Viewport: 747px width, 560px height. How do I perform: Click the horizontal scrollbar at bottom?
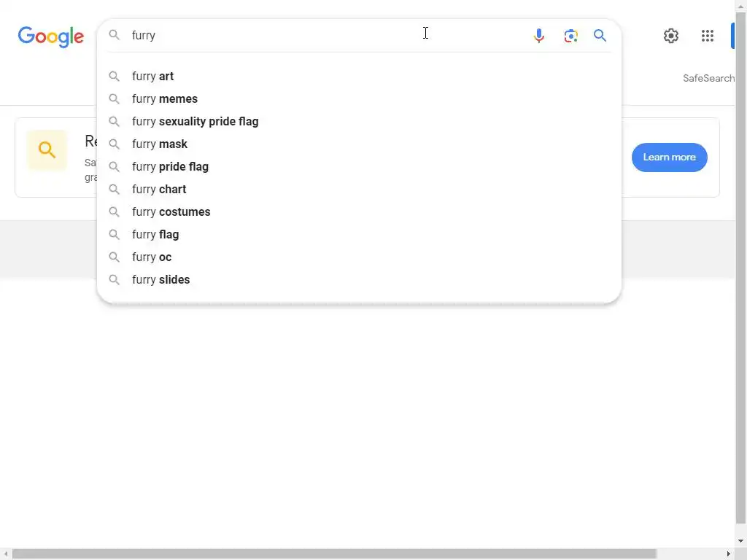(x=334, y=553)
